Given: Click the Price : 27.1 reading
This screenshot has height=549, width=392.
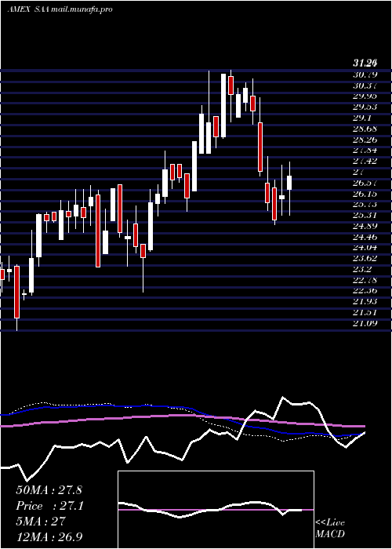Looking at the screenshot, I should pos(49,506).
